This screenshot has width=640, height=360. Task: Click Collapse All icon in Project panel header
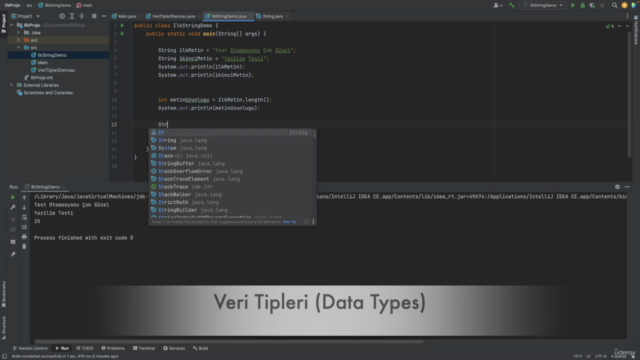point(82,16)
